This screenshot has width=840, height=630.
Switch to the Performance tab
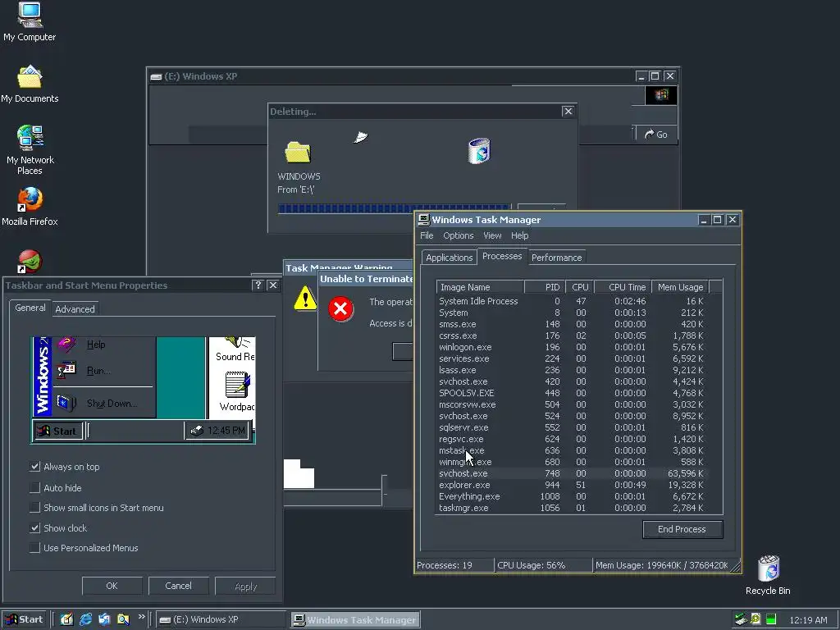[x=556, y=258]
